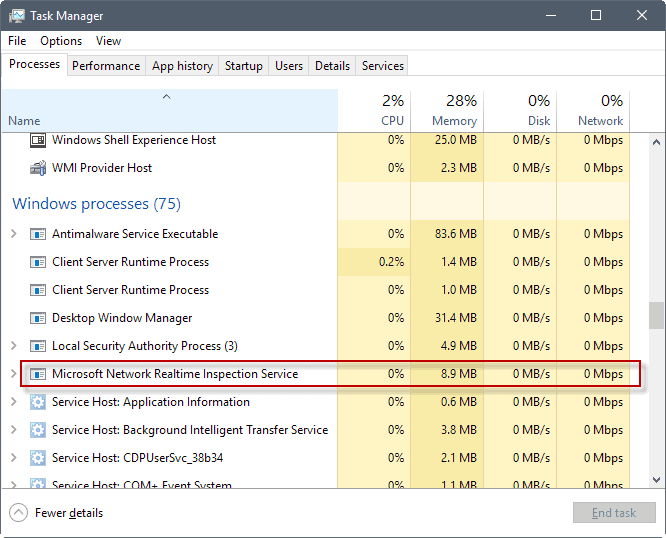Switch to the Performance tab
This screenshot has height=538, width=666.
[x=106, y=66]
